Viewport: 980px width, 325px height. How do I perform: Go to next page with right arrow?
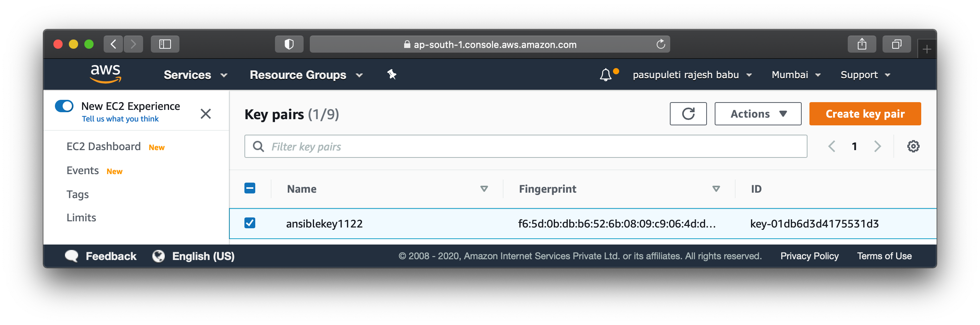878,146
